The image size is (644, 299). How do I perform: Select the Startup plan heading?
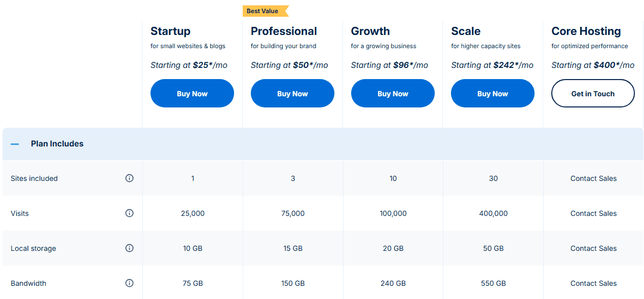click(x=170, y=31)
